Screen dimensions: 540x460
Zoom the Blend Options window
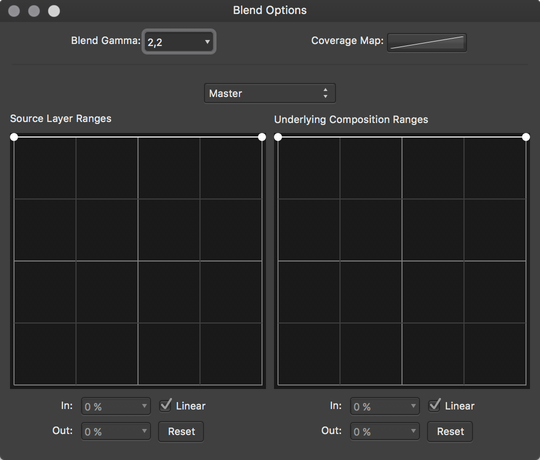point(54,11)
